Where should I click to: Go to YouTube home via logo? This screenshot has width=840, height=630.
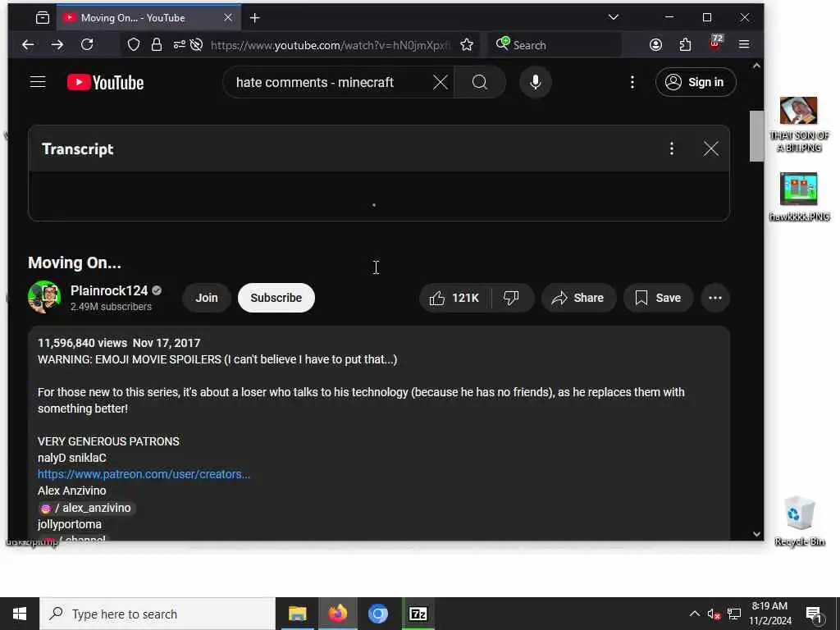pos(106,83)
